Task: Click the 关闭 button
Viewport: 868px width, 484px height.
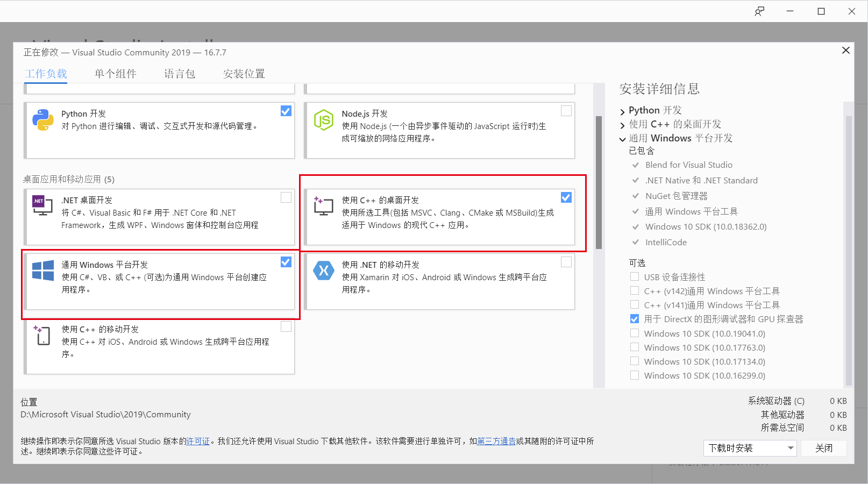Action: coord(824,448)
